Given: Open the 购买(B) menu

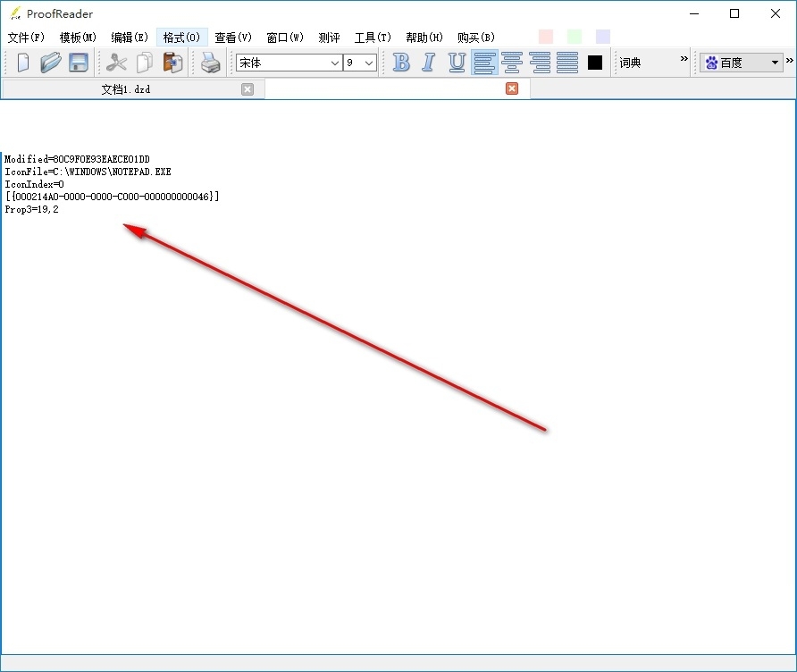Looking at the screenshot, I should tap(476, 38).
